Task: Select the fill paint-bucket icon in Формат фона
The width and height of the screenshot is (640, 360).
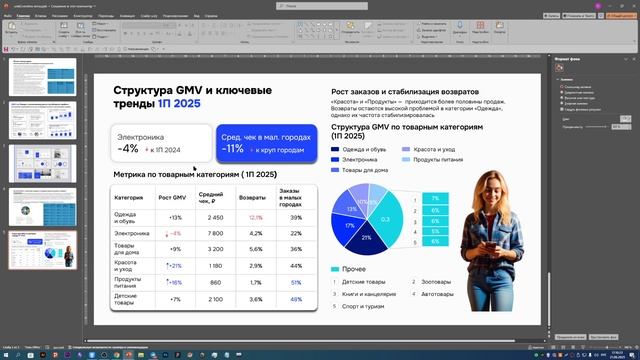Action: click(559, 68)
